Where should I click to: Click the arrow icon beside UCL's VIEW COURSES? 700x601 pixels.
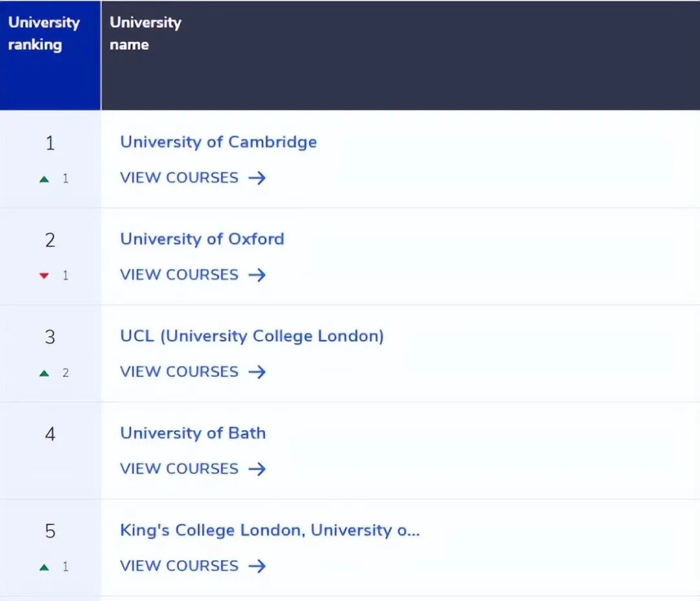pos(257,372)
